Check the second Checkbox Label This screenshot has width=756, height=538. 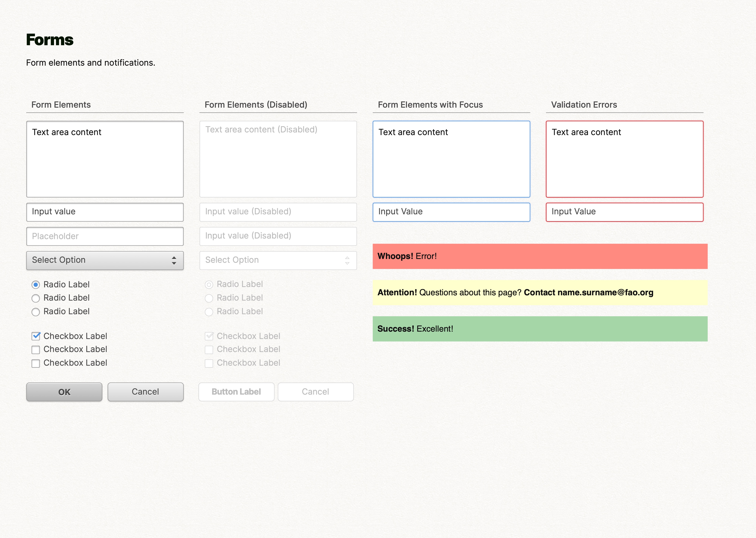(x=36, y=350)
